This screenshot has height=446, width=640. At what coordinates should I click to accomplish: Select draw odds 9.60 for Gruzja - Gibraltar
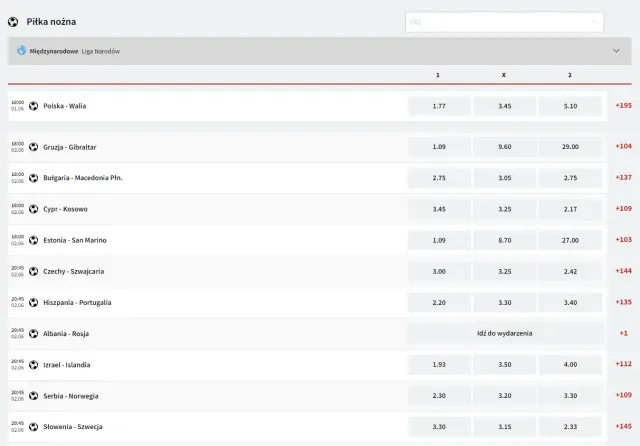click(504, 147)
